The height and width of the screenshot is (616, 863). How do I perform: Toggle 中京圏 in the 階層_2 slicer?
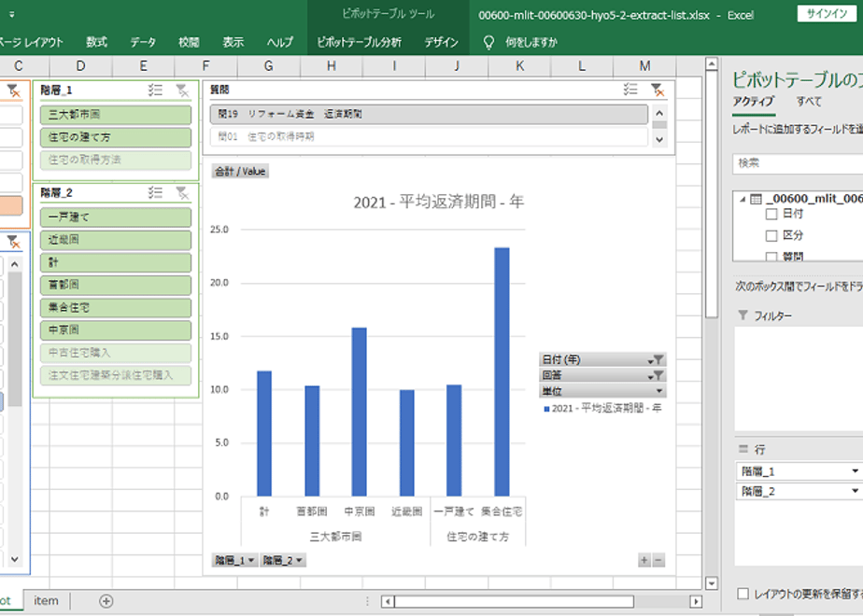pos(116,330)
